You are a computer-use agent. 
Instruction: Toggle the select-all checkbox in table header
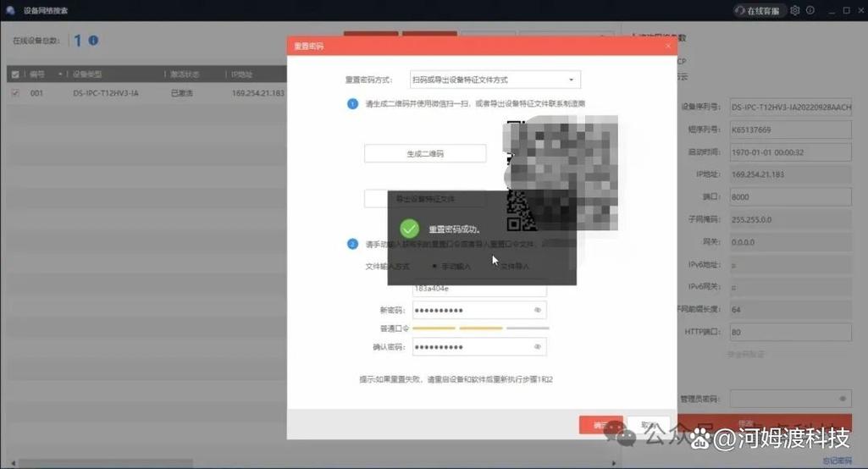click(x=15, y=74)
